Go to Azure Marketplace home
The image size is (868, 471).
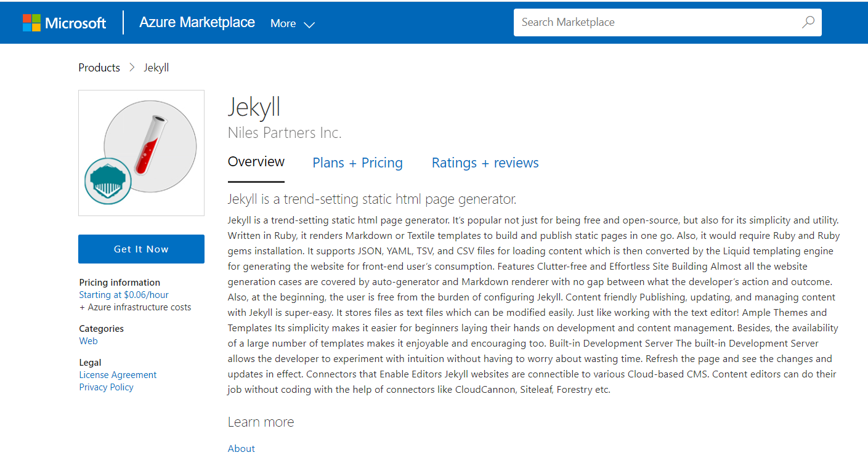[197, 22]
